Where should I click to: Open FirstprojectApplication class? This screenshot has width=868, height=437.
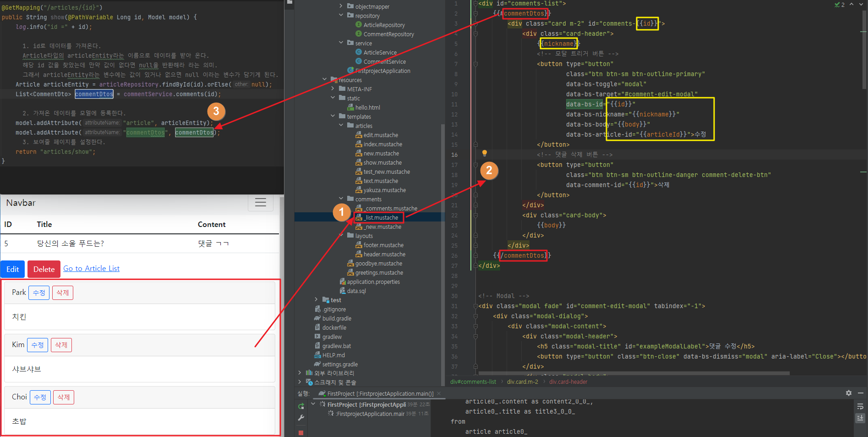pos(379,71)
